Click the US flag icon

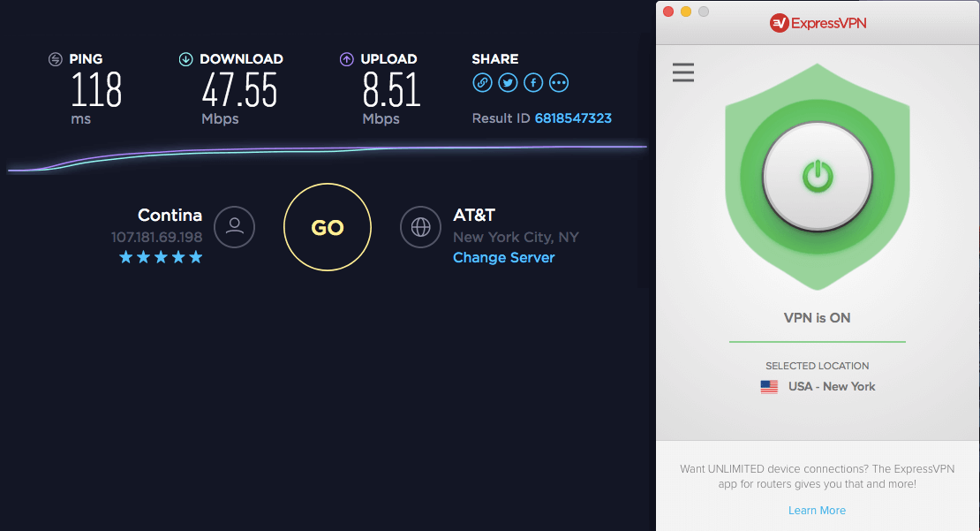tap(769, 386)
